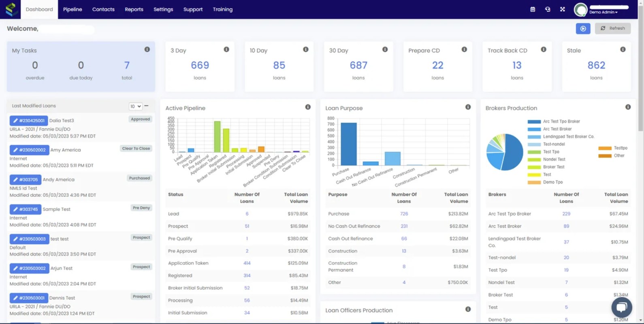Open the Reports menu

click(x=134, y=9)
